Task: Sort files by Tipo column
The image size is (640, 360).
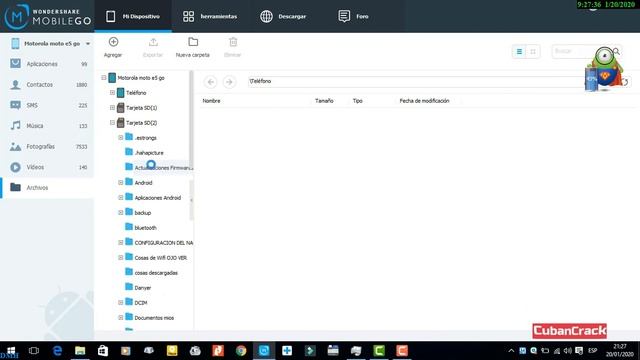Action: [358, 101]
